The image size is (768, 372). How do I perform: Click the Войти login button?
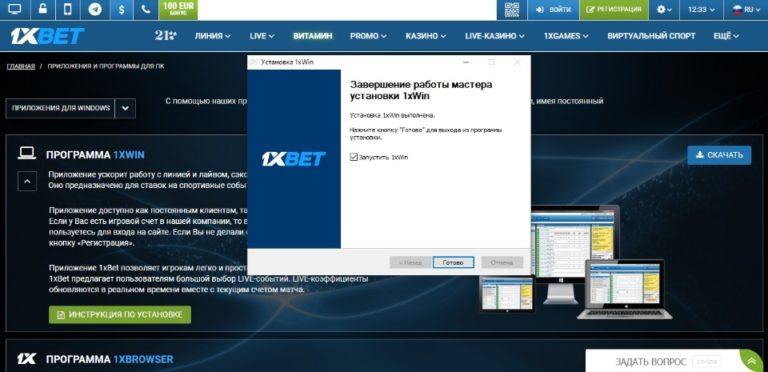pyautogui.click(x=553, y=9)
